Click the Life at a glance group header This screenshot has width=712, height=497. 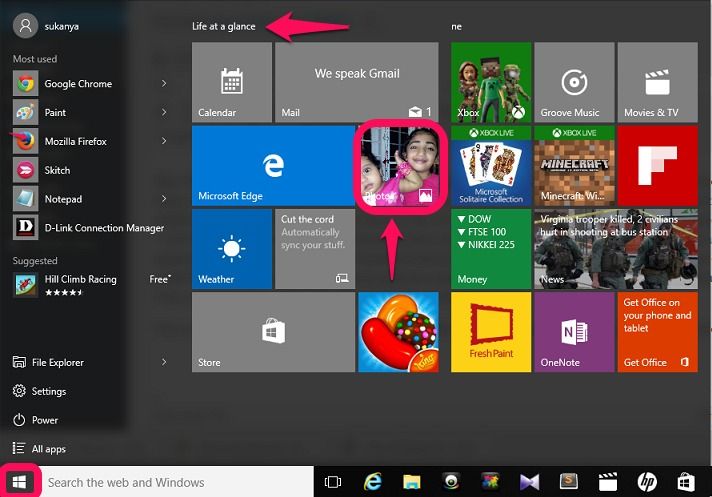coord(223,26)
